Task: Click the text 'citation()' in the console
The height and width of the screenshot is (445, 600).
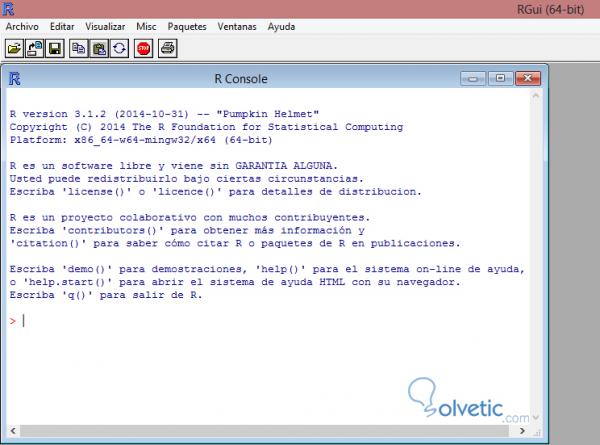Action: [x=48, y=243]
